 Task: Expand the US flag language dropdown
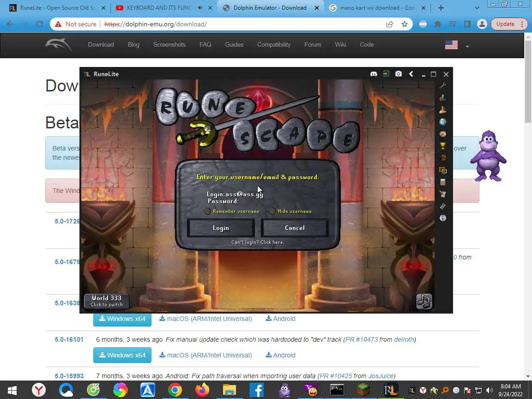point(457,45)
